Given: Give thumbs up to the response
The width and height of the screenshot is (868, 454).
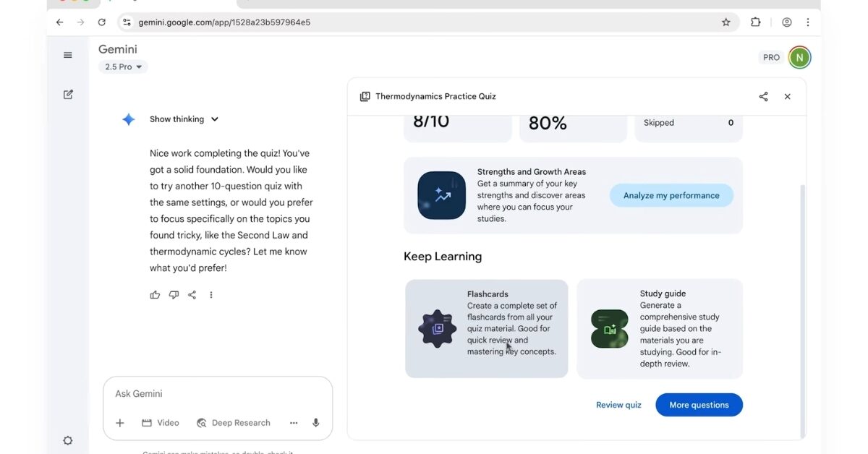Looking at the screenshot, I should (155, 295).
